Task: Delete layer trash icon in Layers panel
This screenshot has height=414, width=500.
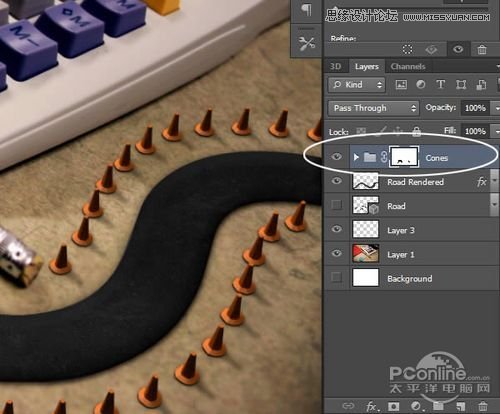Action: point(483,406)
